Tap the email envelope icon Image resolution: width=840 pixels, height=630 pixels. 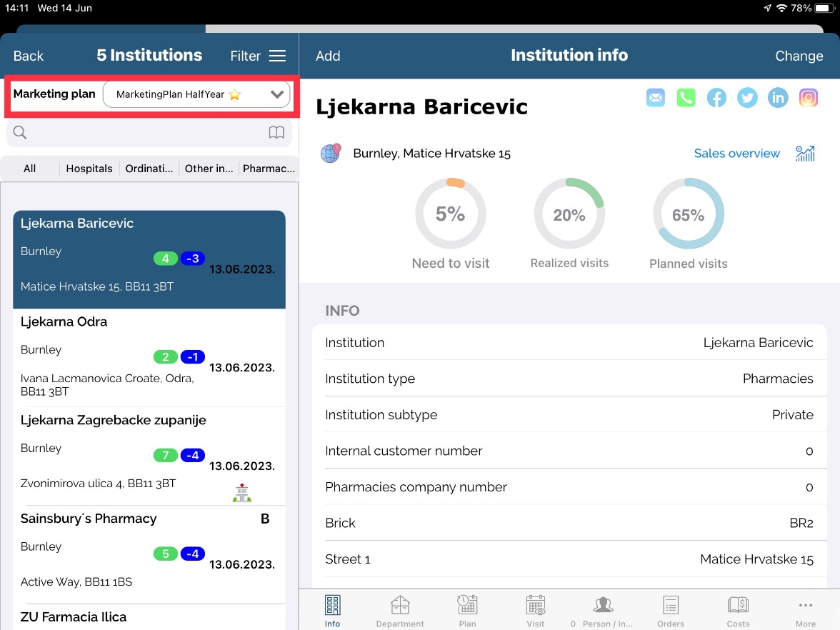[x=655, y=98]
